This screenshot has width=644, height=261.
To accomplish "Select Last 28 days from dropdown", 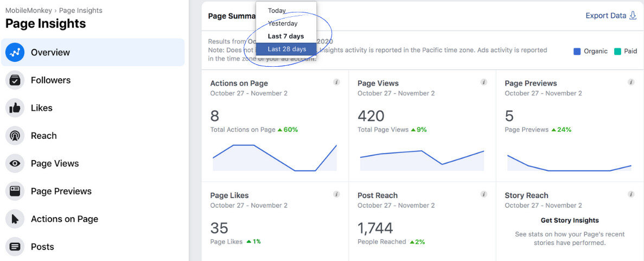I will click(x=286, y=49).
